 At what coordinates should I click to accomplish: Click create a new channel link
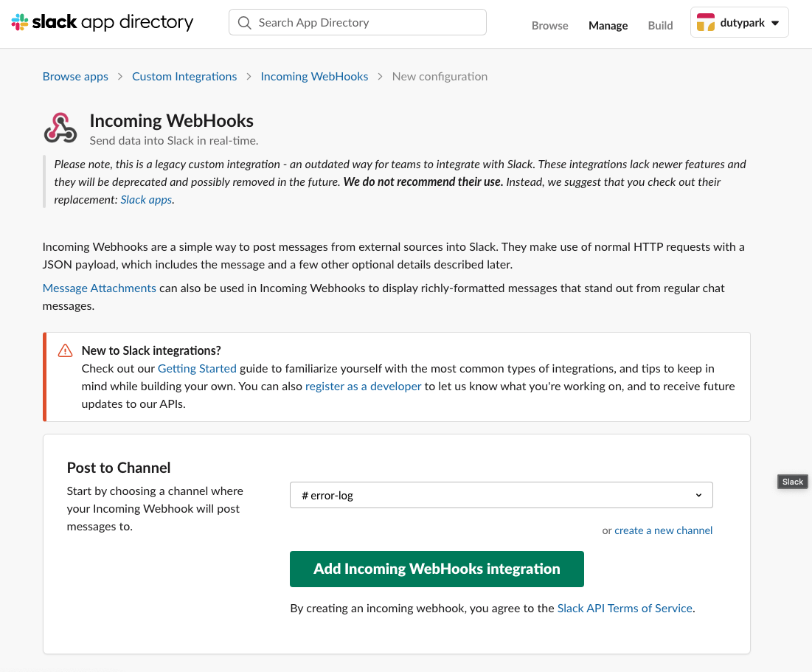[x=663, y=530]
